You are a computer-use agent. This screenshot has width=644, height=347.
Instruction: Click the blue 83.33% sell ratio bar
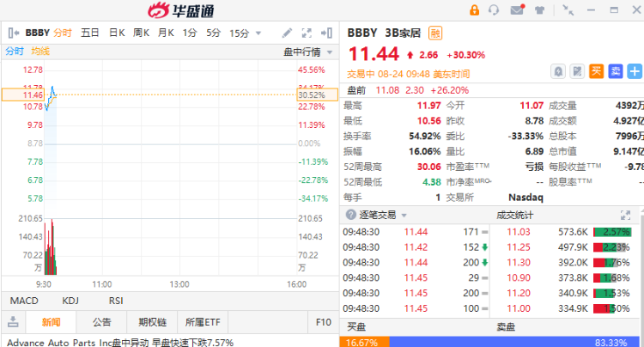pos(514,343)
